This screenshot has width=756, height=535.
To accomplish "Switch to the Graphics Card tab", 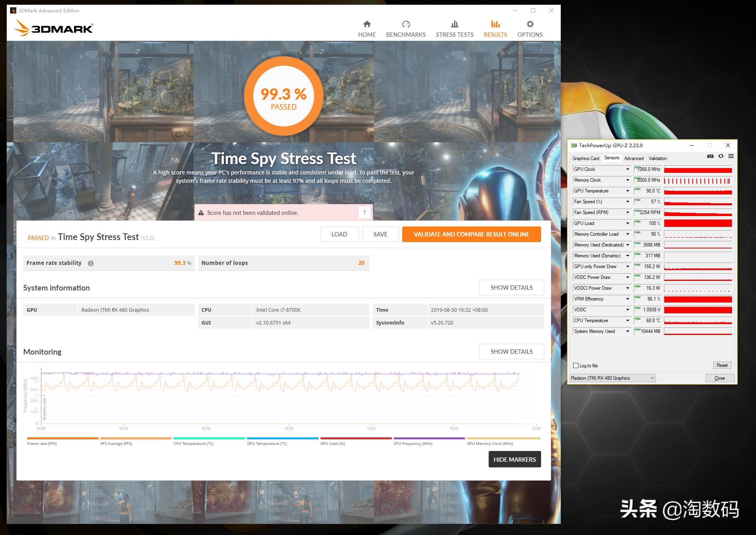I will tap(586, 158).
